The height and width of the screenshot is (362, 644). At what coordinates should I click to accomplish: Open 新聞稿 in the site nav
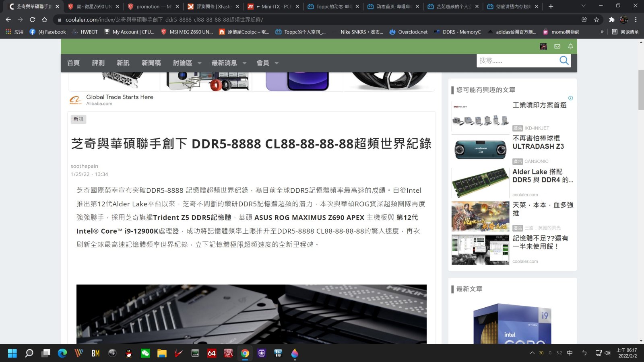[x=151, y=63]
